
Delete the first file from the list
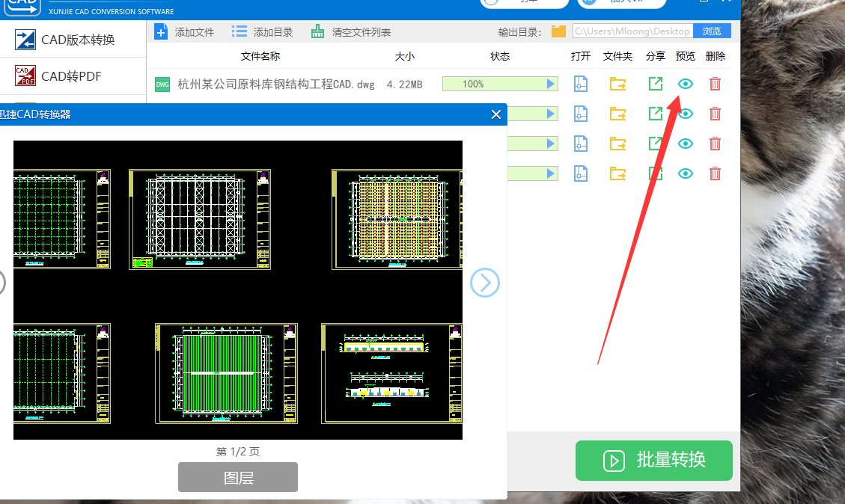tap(715, 84)
